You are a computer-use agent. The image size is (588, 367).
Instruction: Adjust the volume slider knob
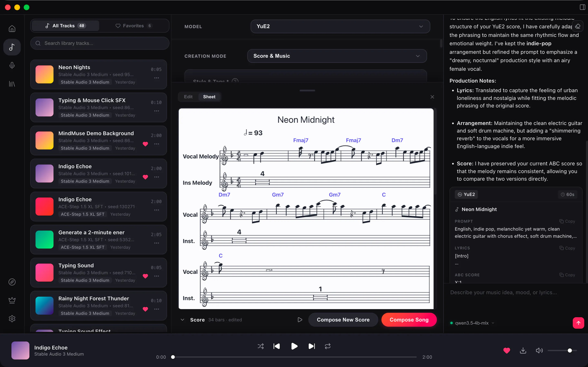(570, 350)
